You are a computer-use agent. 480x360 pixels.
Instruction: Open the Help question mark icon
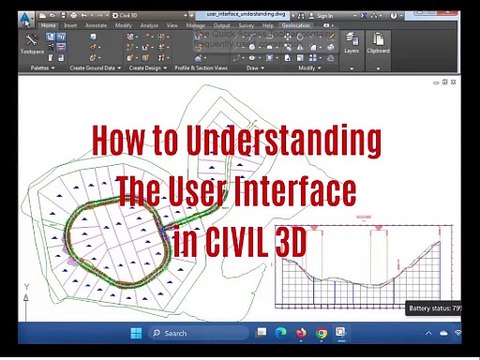394,16
